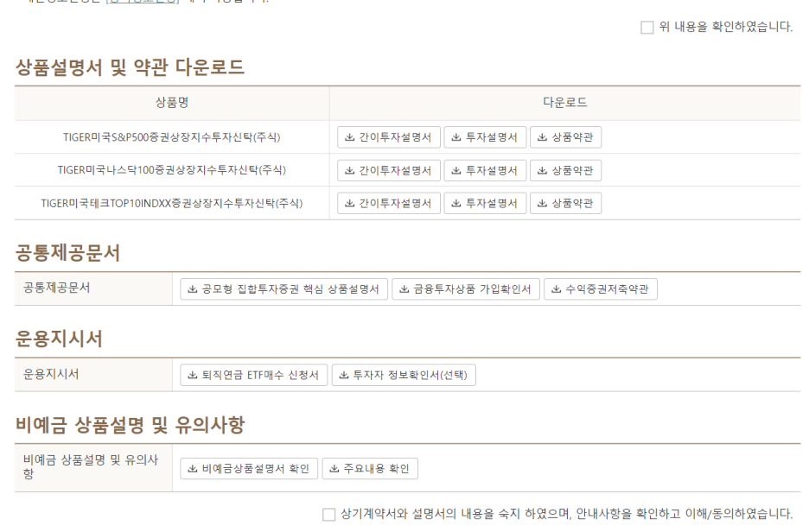The image size is (809, 532).
Task: Download 투자설명서 for TIGER미국S&P500
Action: 485,137
